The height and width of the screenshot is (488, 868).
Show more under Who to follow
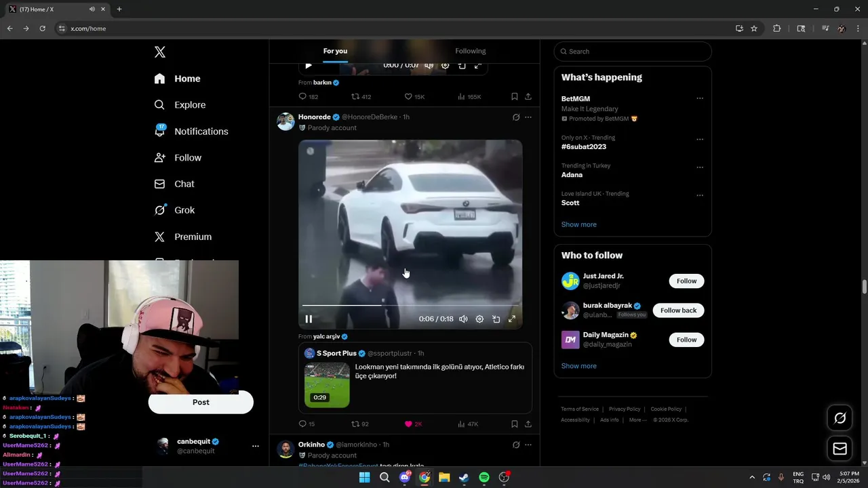pos(578,366)
